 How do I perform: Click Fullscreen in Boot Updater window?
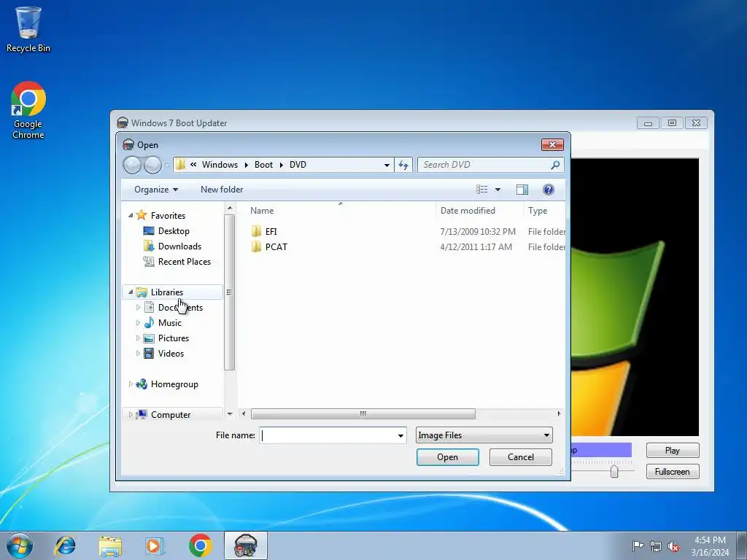click(x=672, y=472)
